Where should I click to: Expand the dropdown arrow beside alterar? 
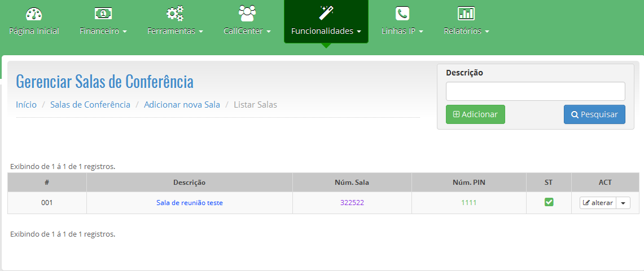click(623, 203)
